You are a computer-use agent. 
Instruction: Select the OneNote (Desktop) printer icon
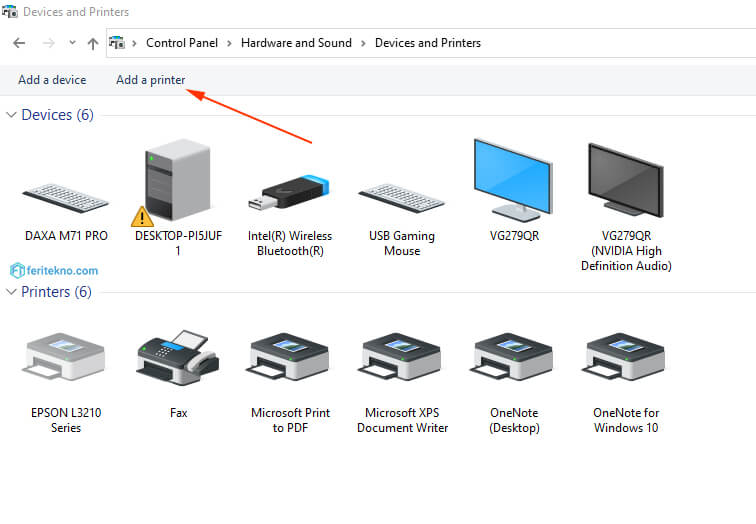512,357
